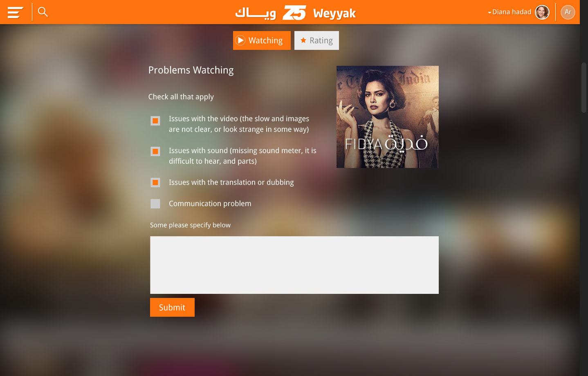The image size is (588, 376).
Task: Switch language with the Ar icon
Action: coord(568,12)
